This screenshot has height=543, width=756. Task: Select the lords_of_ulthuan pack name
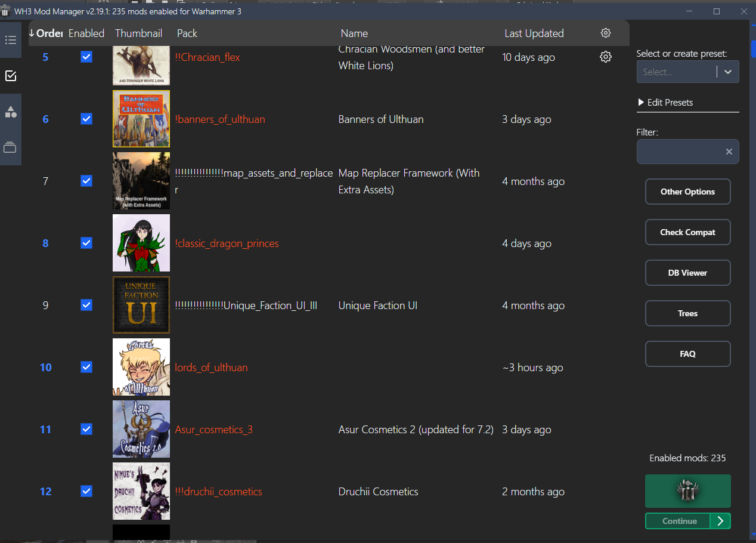pos(211,368)
